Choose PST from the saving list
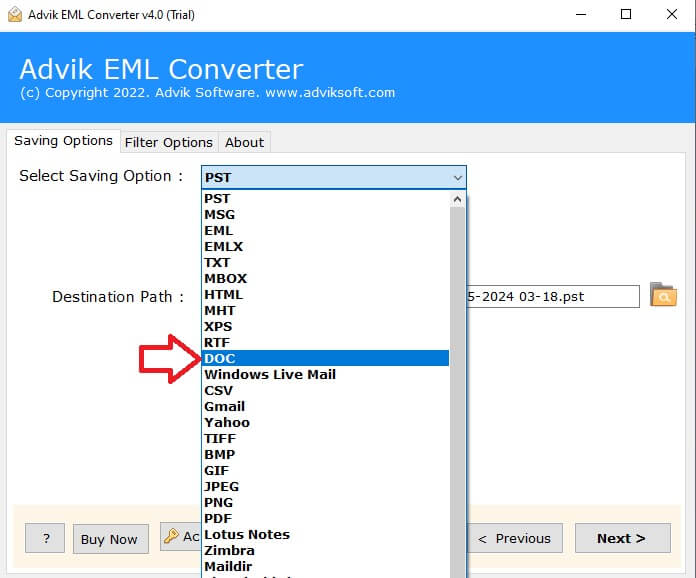Image resolution: width=696 pixels, height=578 pixels. coord(325,198)
